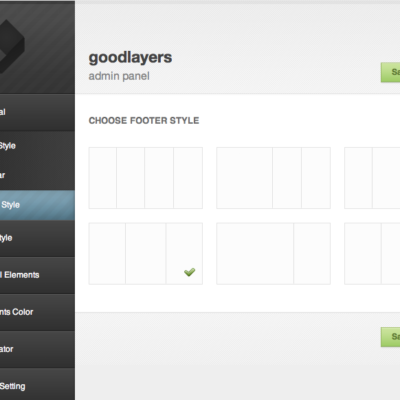Click the goodlayers cube logo

point(12,47)
